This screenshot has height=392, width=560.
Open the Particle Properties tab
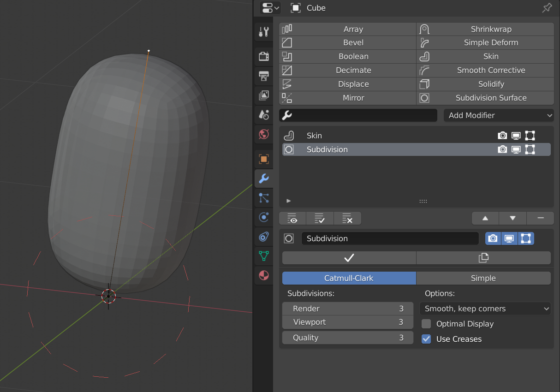coord(264,198)
